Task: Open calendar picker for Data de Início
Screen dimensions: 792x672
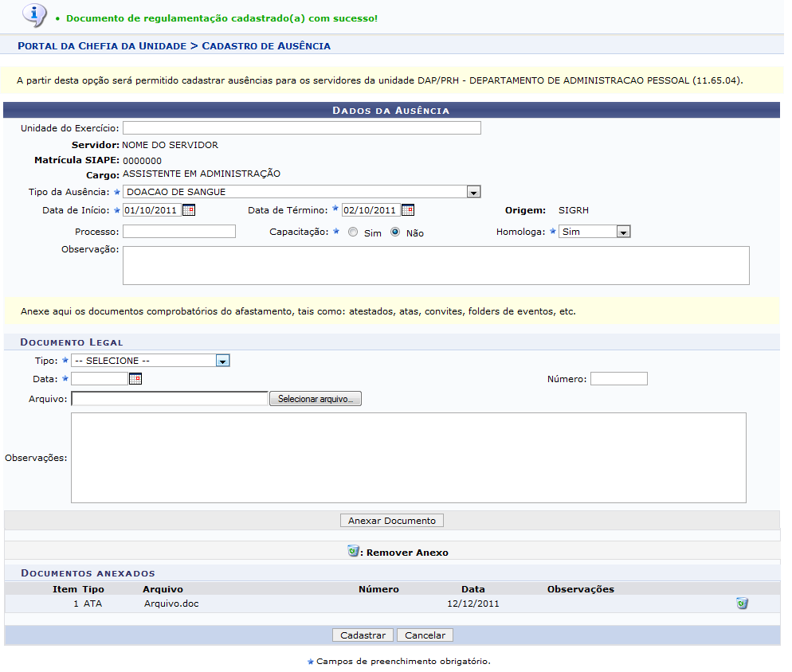Action: tap(188, 210)
